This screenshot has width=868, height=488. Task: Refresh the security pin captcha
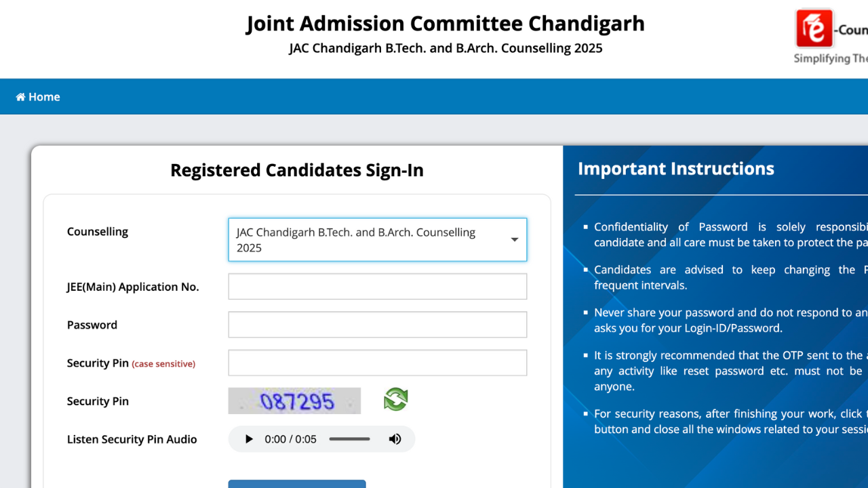[x=396, y=399]
